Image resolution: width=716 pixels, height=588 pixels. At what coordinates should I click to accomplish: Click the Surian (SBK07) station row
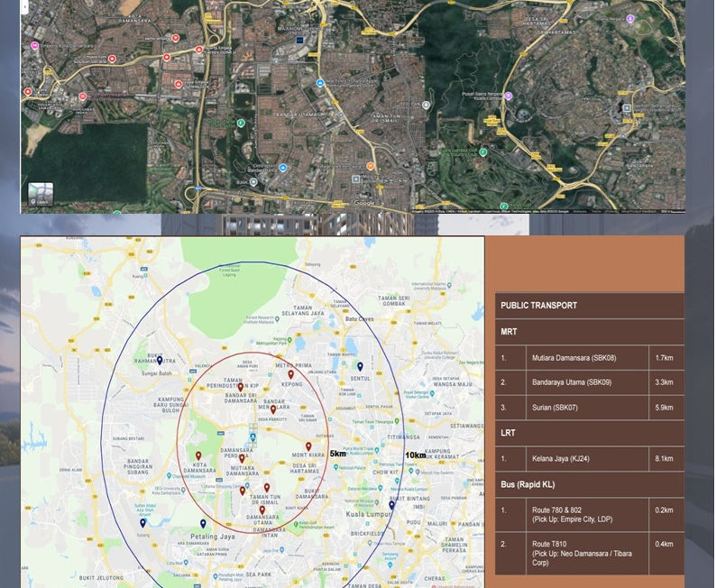[590, 408]
